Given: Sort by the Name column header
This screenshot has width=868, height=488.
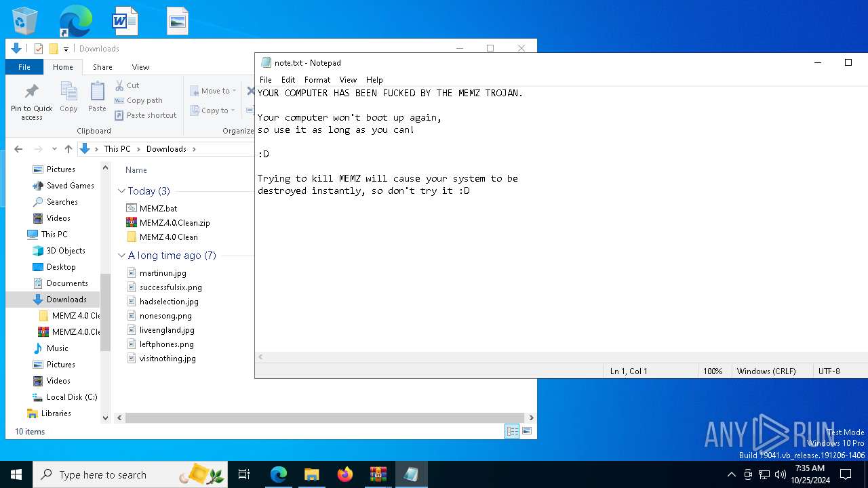Looking at the screenshot, I should (136, 170).
